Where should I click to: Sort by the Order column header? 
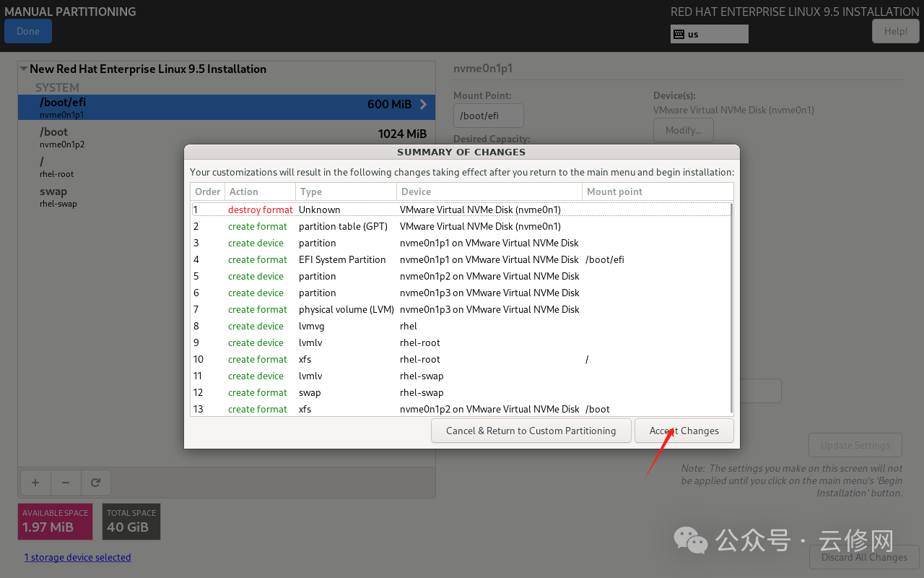pos(208,191)
